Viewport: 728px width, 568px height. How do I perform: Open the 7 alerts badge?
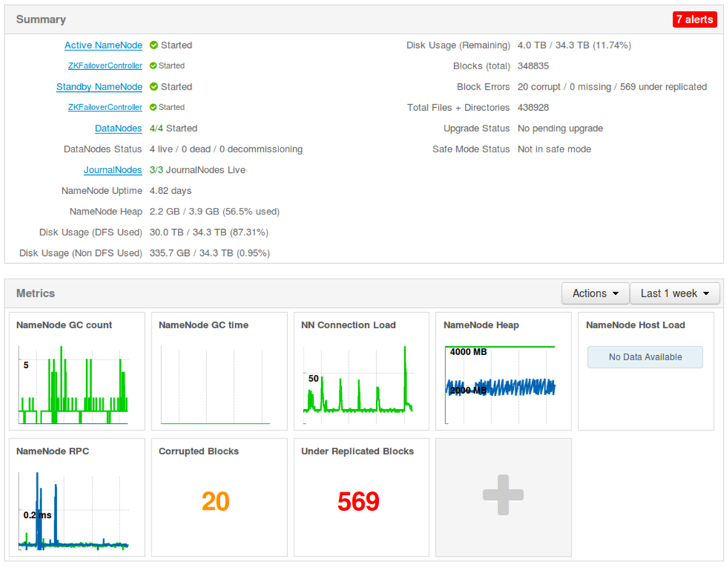pyautogui.click(x=694, y=20)
